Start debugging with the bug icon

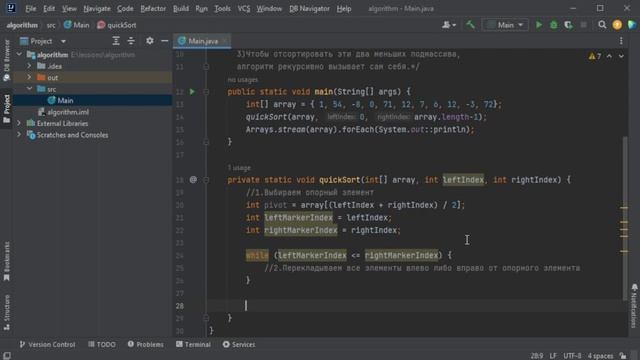tap(553, 25)
